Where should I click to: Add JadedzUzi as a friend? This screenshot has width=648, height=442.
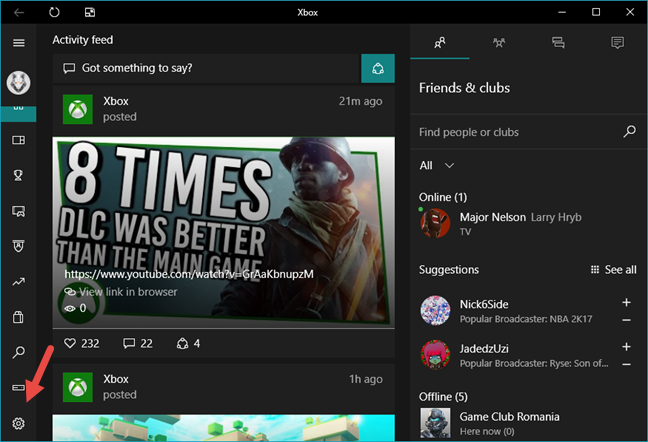627,347
